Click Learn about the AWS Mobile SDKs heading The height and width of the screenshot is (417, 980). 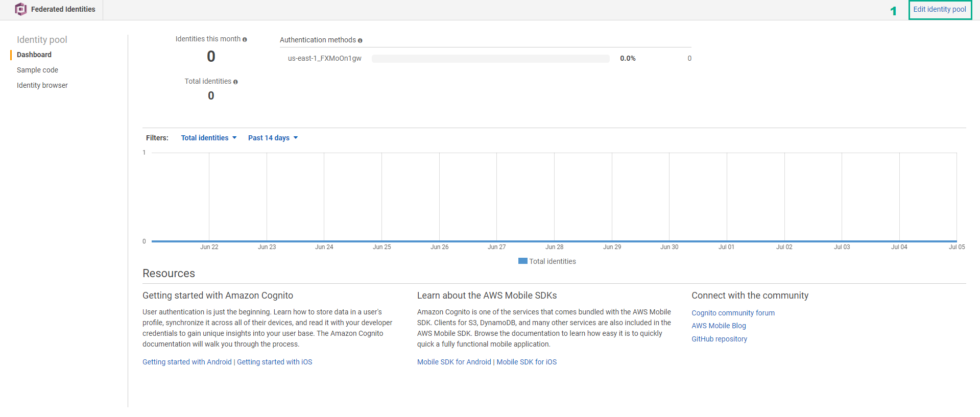click(x=487, y=296)
